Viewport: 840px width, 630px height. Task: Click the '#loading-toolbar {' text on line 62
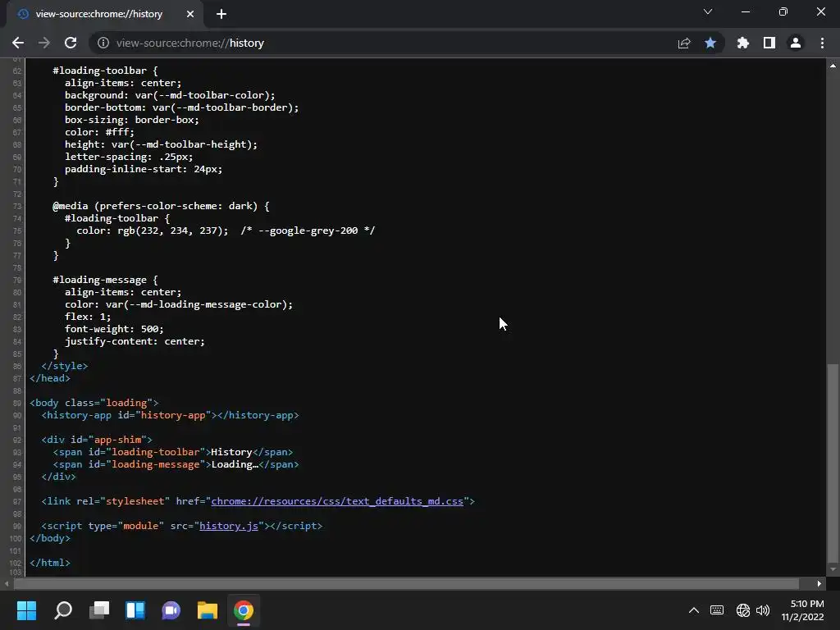coord(105,71)
